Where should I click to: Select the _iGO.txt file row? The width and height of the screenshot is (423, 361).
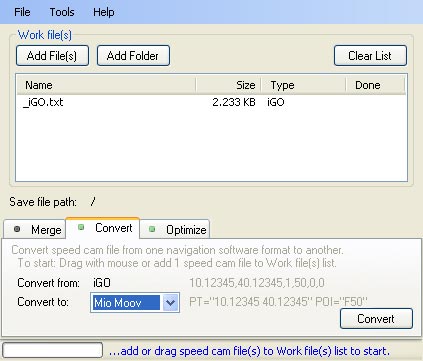click(211, 102)
